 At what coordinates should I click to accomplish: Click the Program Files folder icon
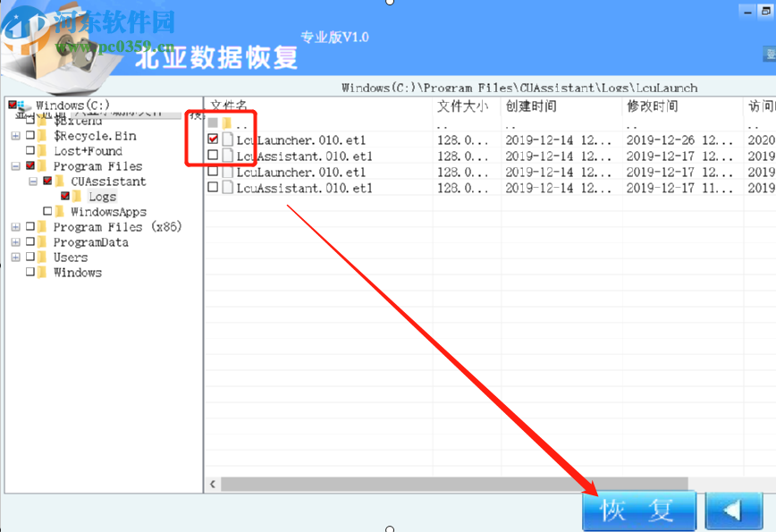tap(43, 165)
